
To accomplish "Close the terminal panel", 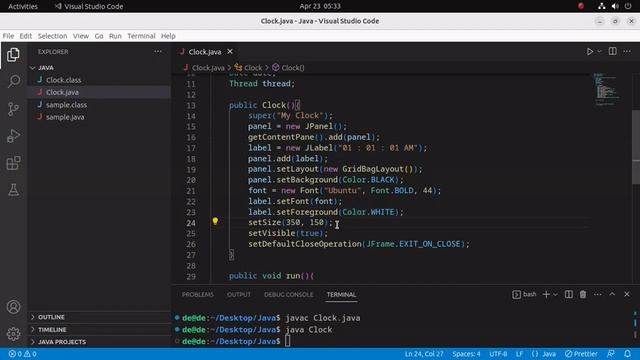I will [x=627, y=294].
